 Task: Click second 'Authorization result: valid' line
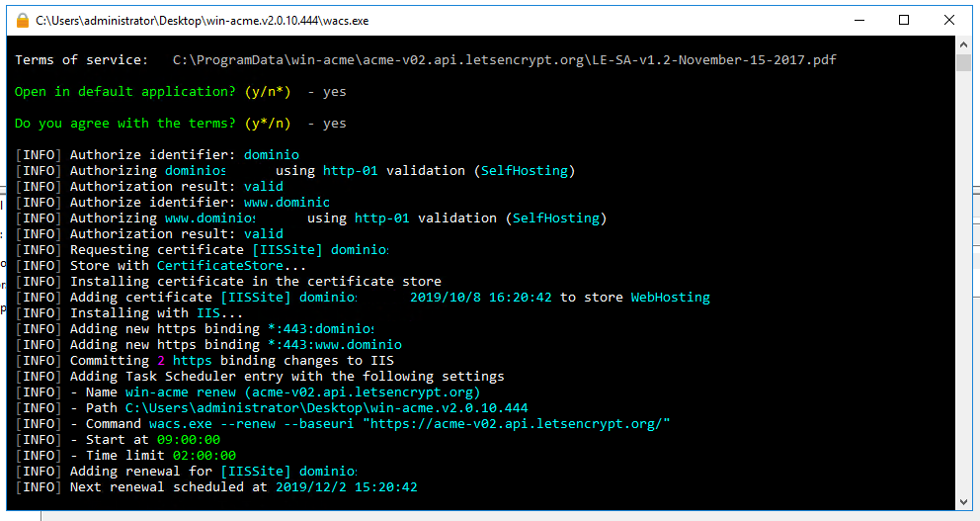pyautogui.click(x=149, y=234)
